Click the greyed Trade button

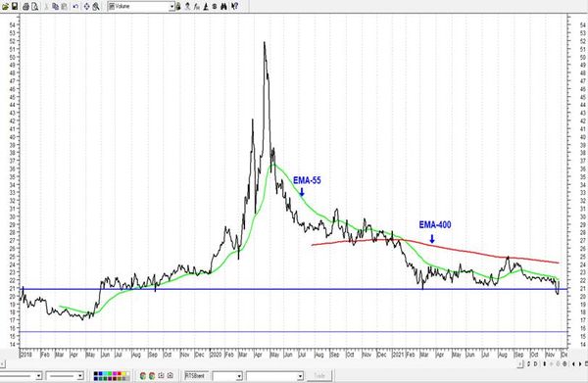point(319,376)
